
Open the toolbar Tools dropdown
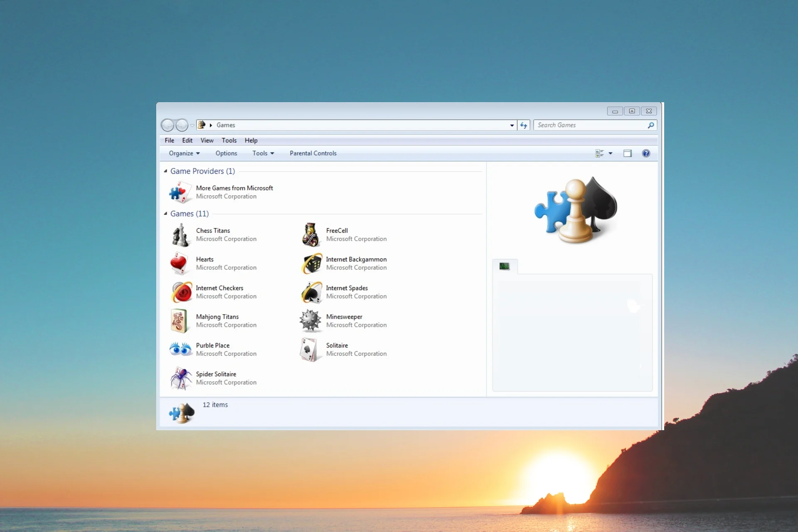[263, 153]
